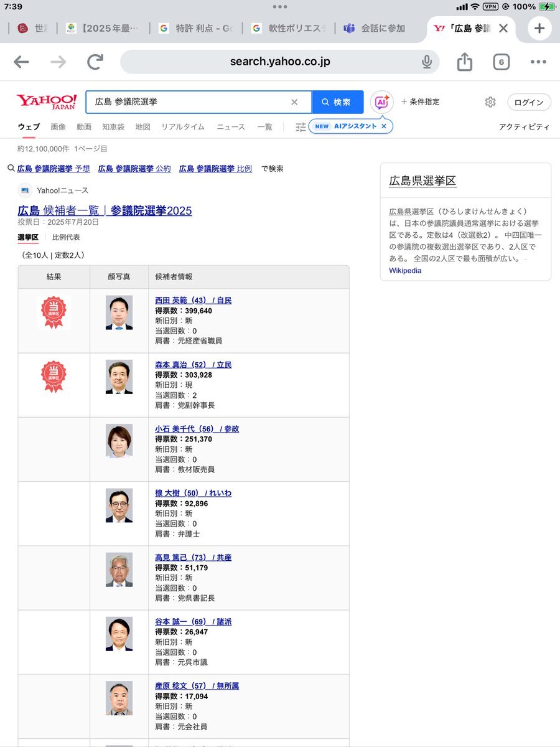Click the photo of 高見 篤己
Screen dimensions: 560x747
pyautogui.click(x=119, y=570)
